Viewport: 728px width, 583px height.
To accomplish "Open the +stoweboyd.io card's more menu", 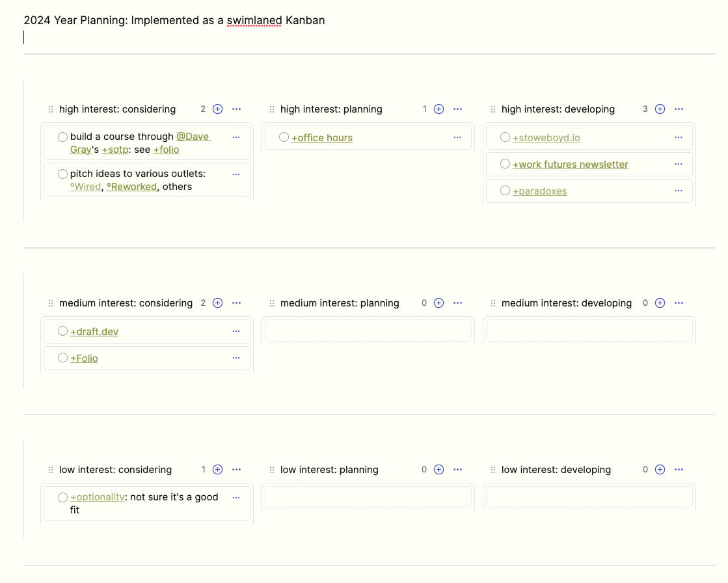I will [679, 137].
